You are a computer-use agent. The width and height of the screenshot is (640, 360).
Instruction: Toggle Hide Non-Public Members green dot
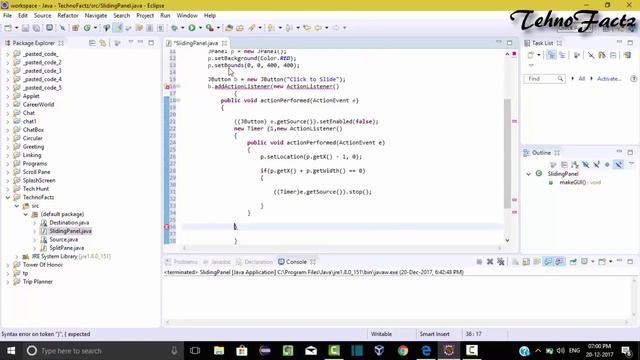click(607, 164)
